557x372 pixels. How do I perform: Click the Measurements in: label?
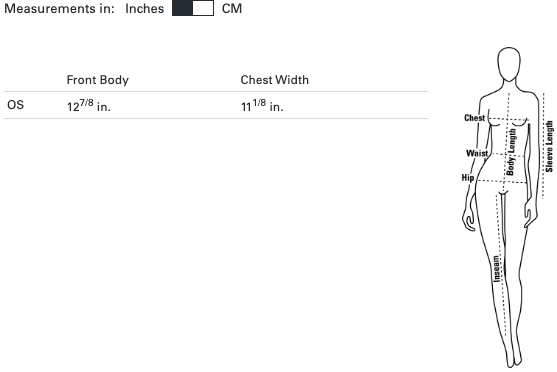coord(59,9)
